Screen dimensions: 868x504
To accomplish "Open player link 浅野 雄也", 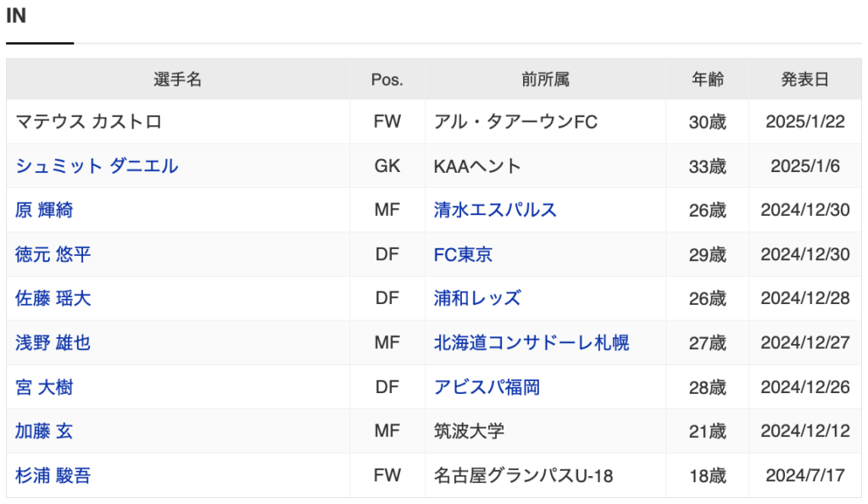I will pyautogui.click(x=53, y=343).
